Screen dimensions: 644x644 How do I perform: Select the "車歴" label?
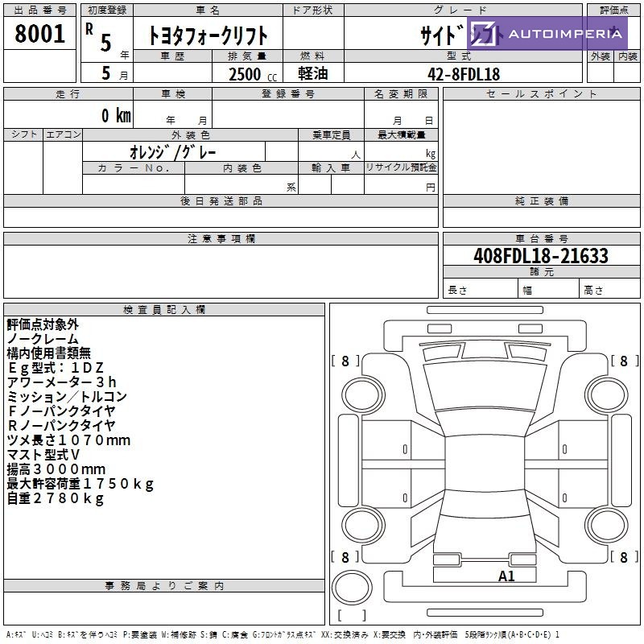click(172, 56)
